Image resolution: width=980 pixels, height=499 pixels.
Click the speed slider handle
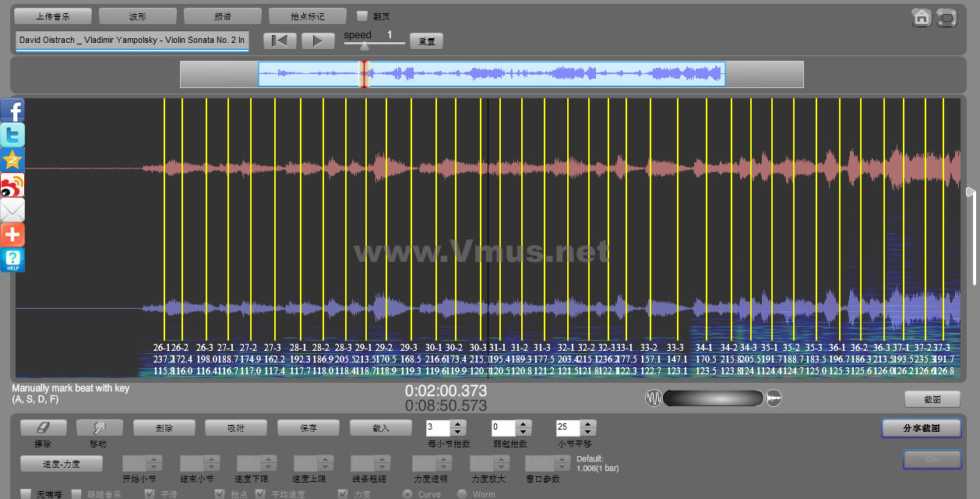(x=364, y=45)
